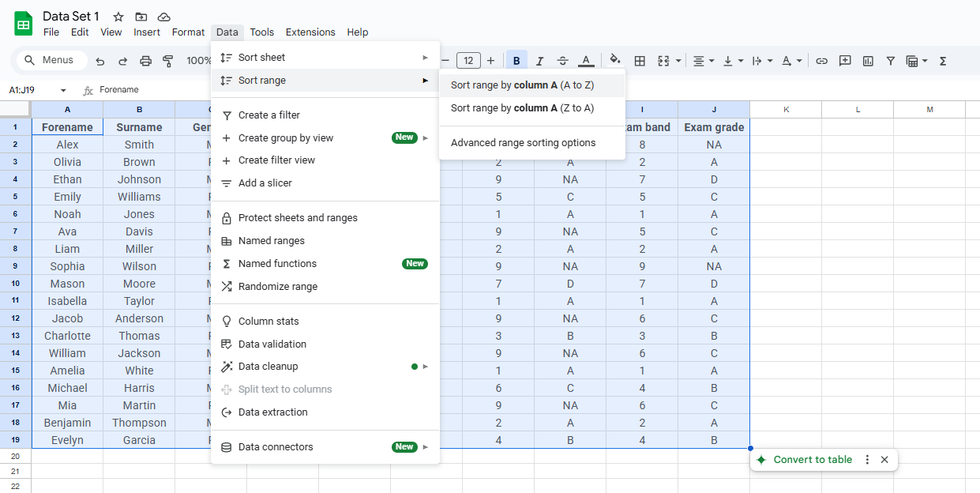The width and height of the screenshot is (980, 493).
Task: Click the redo arrow in the toolbar
Action: point(122,61)
